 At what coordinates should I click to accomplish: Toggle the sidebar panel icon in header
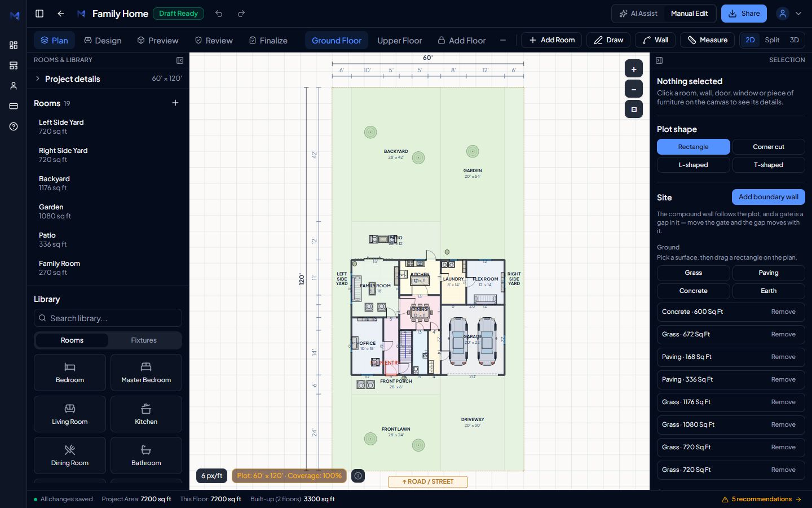pos(39,14)
